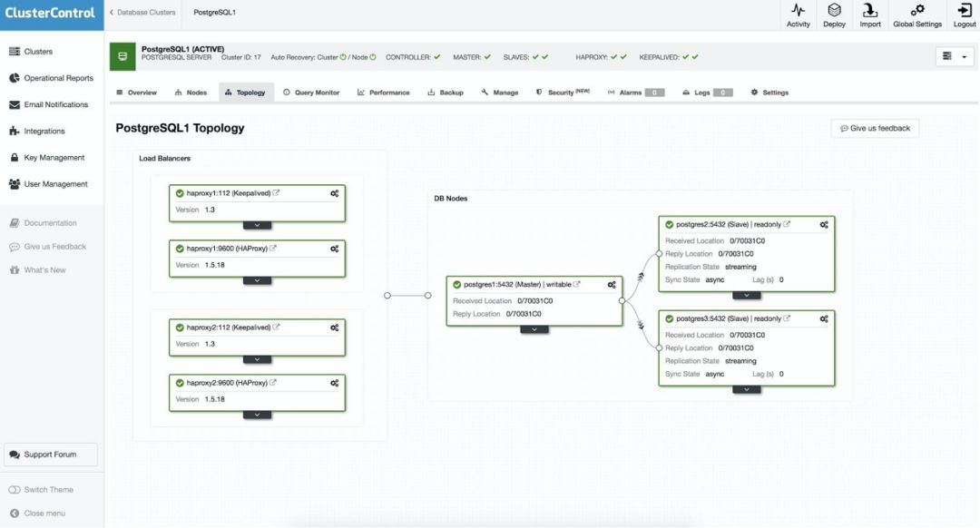Open settings gear for haproxy2:112 Keepalived
The image size is (980, 528).
pos(334,328)
